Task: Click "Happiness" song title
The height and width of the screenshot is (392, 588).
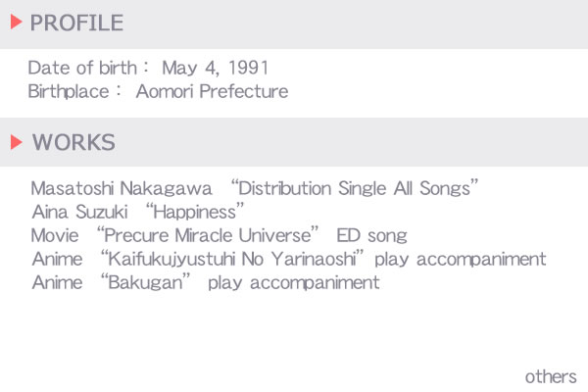Action: click(x=195, y=212)
